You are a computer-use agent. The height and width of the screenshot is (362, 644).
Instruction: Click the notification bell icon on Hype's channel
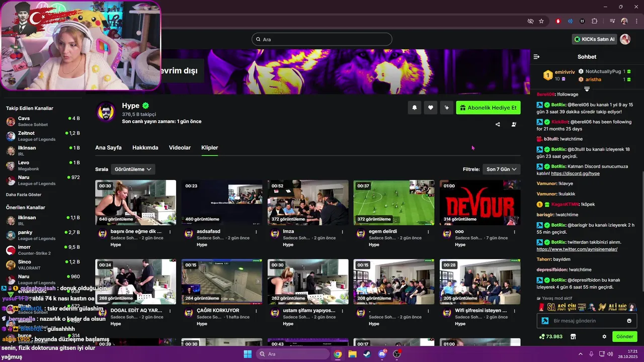tap(415, 108)
